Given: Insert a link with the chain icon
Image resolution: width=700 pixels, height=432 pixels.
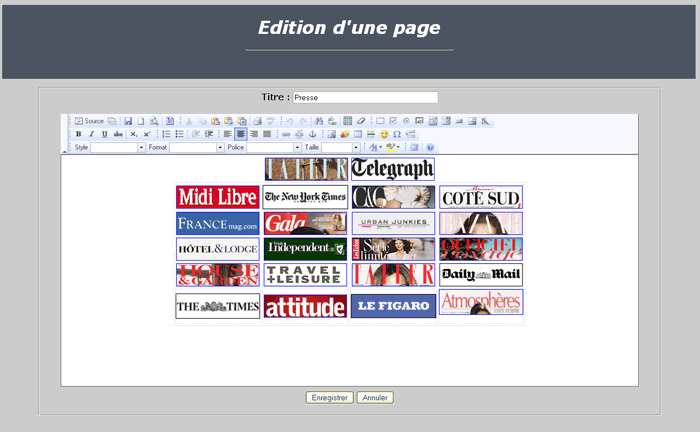Looking at the screenshot, I should pos(286,134).
